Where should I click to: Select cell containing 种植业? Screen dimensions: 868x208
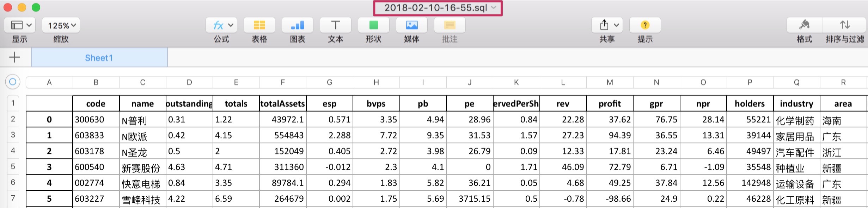click(796, 167)
